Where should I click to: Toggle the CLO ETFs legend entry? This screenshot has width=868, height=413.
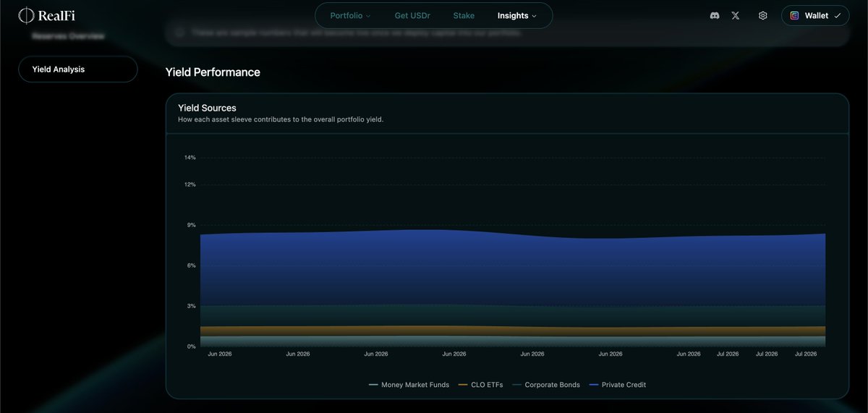point(480,385)
